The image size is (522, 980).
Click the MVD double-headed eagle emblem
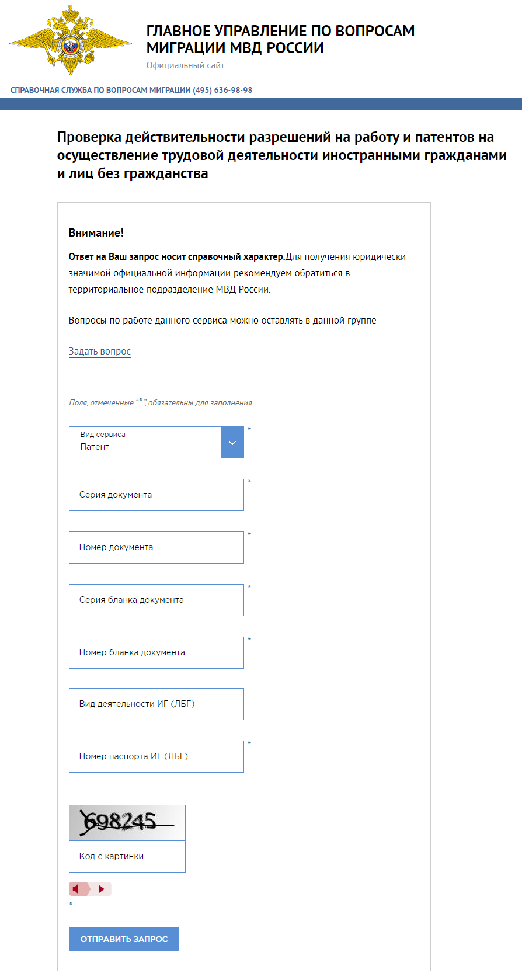71,40
